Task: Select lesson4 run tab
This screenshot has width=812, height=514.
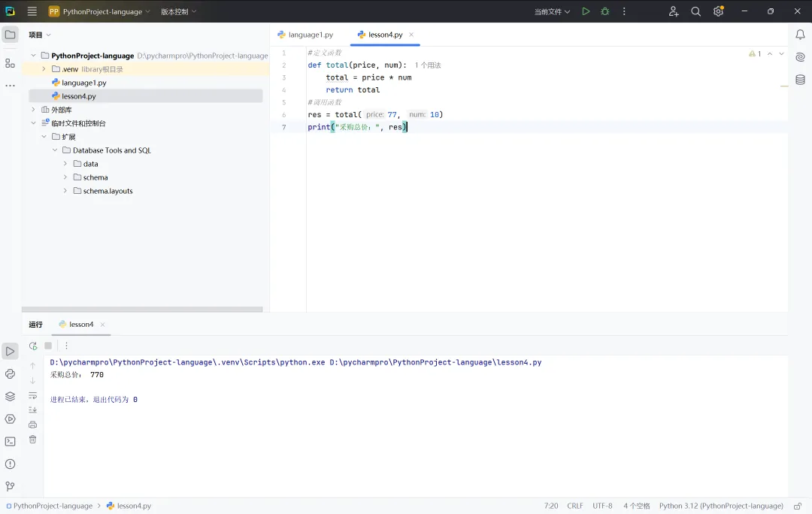Action: tap(77, 325)
